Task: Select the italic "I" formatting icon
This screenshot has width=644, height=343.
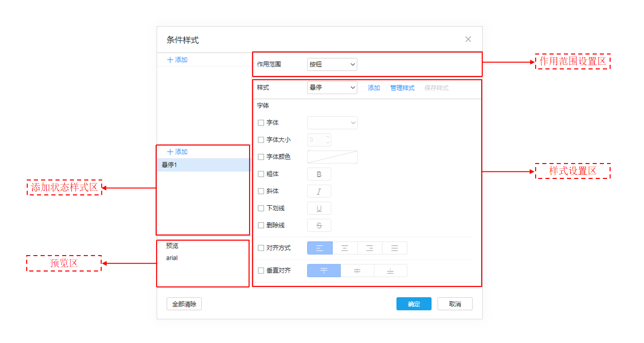Action: coord(319,191)
